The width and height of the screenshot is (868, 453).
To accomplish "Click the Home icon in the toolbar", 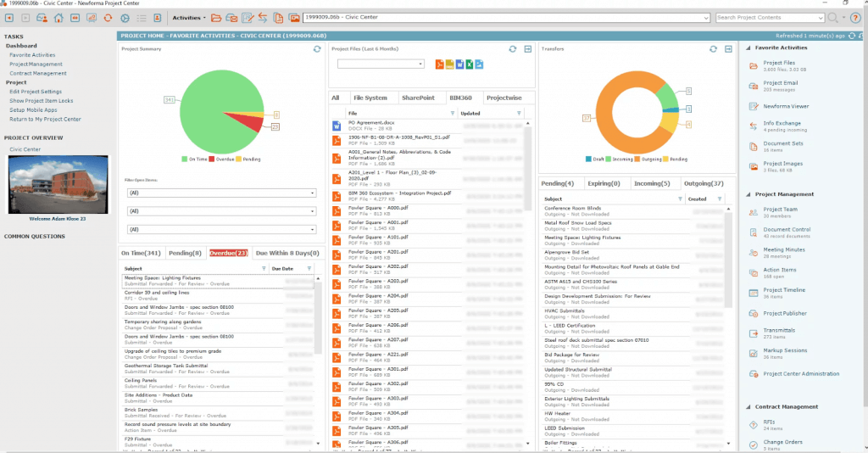I will click(58, 18).
